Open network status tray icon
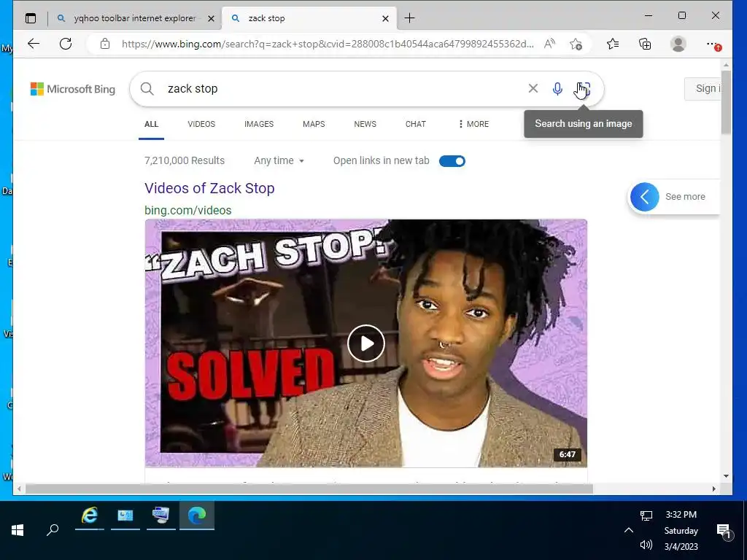This screenshot has width=747, height=560. (646, 516)
